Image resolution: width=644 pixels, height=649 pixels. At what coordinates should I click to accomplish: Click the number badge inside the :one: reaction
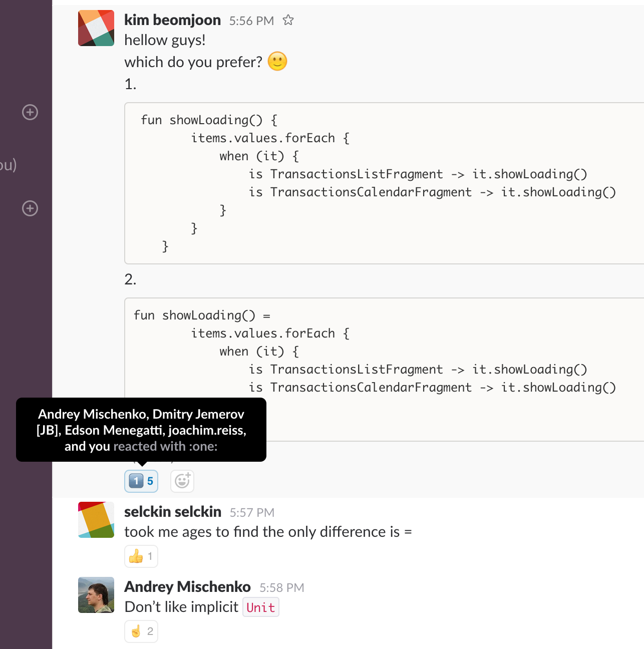(151, 481)
